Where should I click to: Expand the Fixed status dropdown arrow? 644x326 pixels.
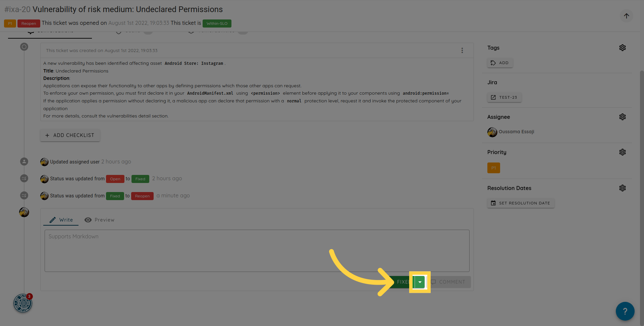(x=420, y=282)
